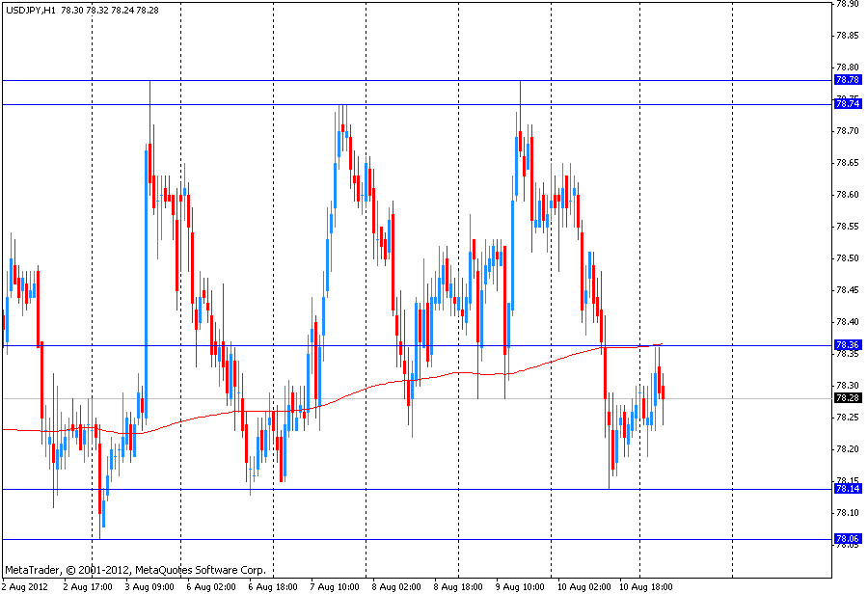The width and height of the screenshot is (868, 594).
Task: Select the 78.60 price scale value
Action: pos(848,195)
